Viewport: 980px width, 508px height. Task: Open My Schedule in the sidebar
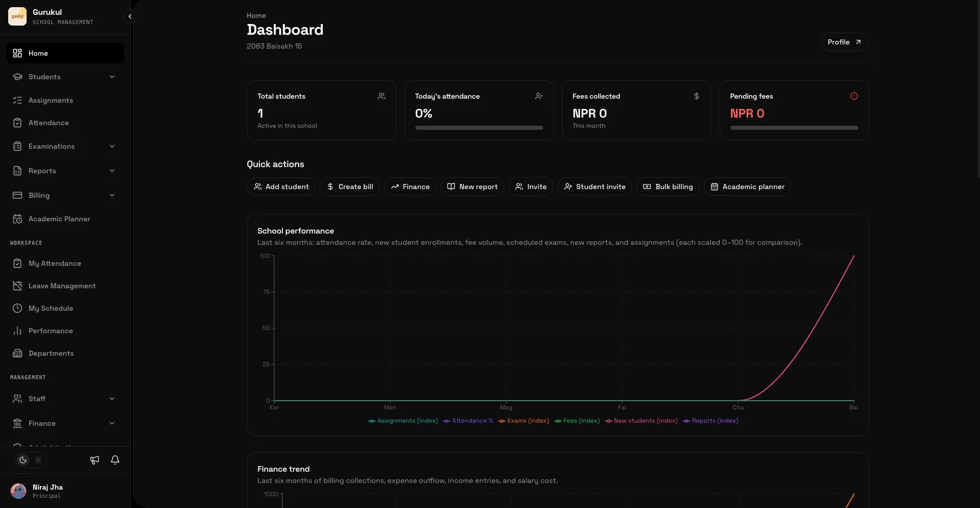click(65, 308)
